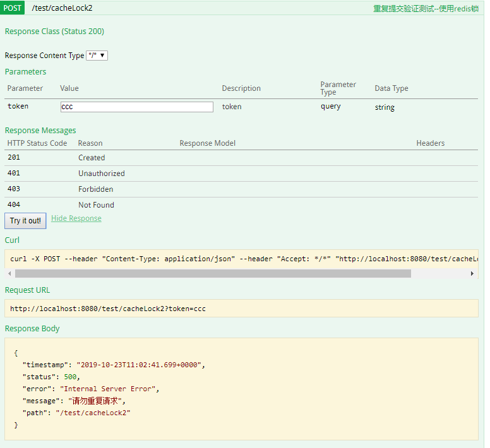The height and width of the screenshot is (448, 490).
Task: Click the Description column header
Action: tap(241, 88)
